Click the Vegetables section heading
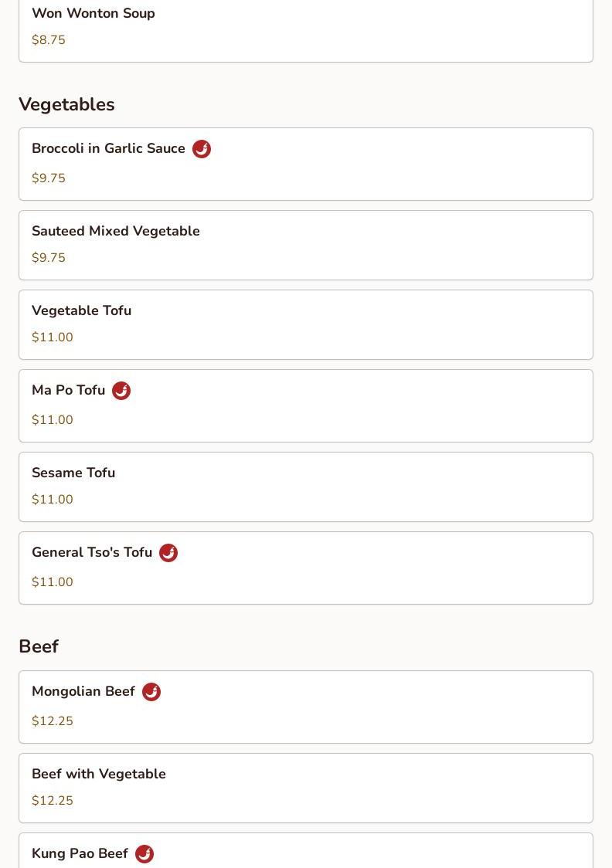The image size is (612, 868). 66,104
